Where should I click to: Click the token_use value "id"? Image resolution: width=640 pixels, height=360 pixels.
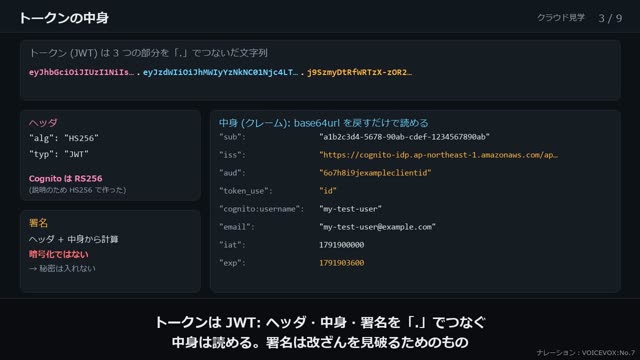pyautogui.click(x=328, y=191)
